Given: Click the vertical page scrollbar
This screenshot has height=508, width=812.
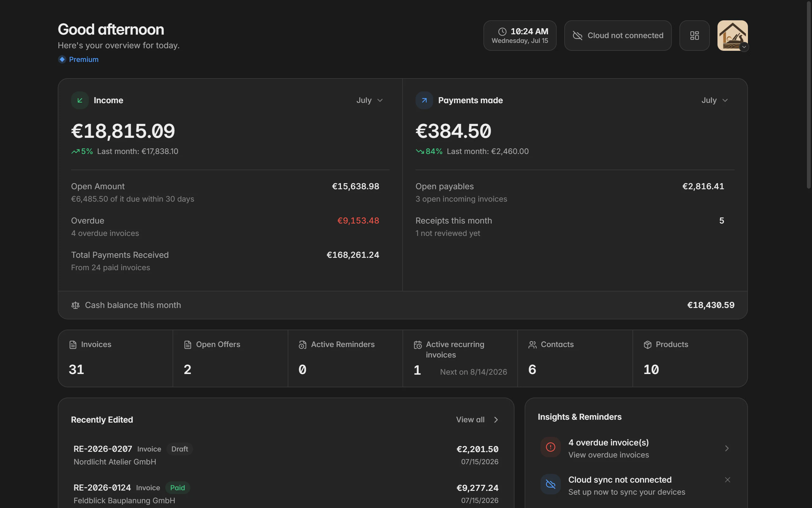Looking at the screenshot, I should pyautogui.click(x=809, y=94).
